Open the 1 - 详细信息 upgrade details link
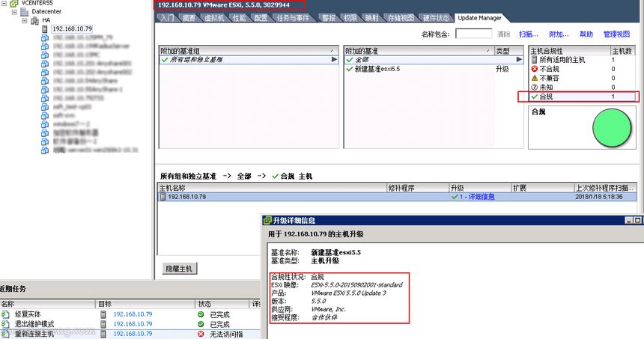 477,197
